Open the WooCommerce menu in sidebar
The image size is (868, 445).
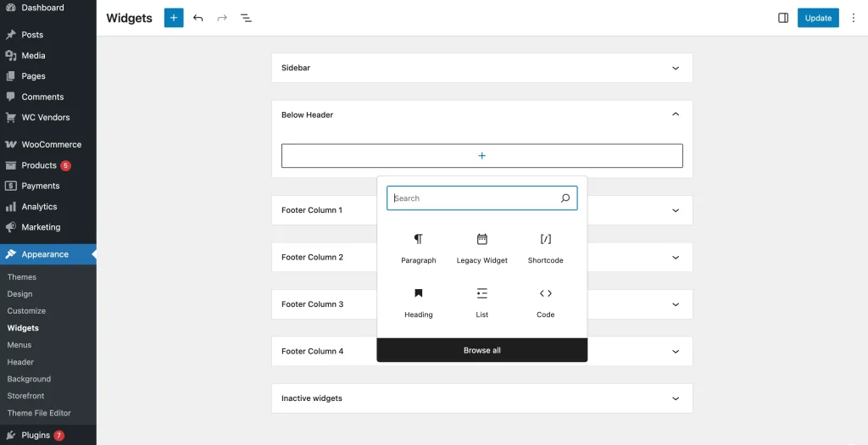click(51, 145)
